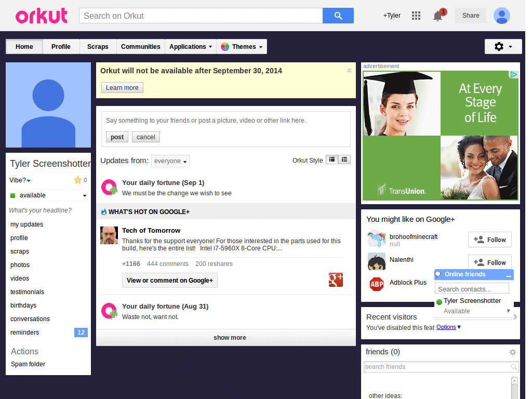532x399 pixels.
Task: Open Tech of Tomorrow profile picture
Action: [109, 235]
